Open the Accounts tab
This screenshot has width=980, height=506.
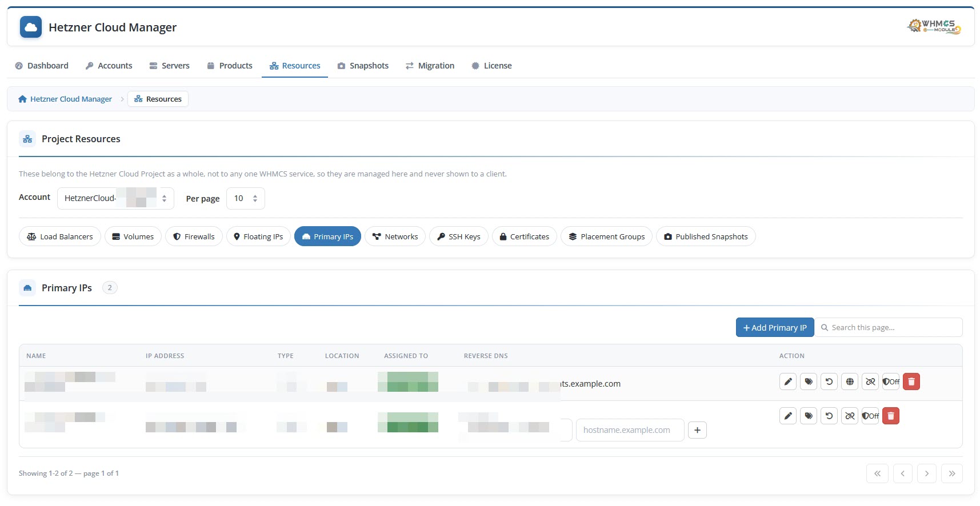tap(109, 66)
